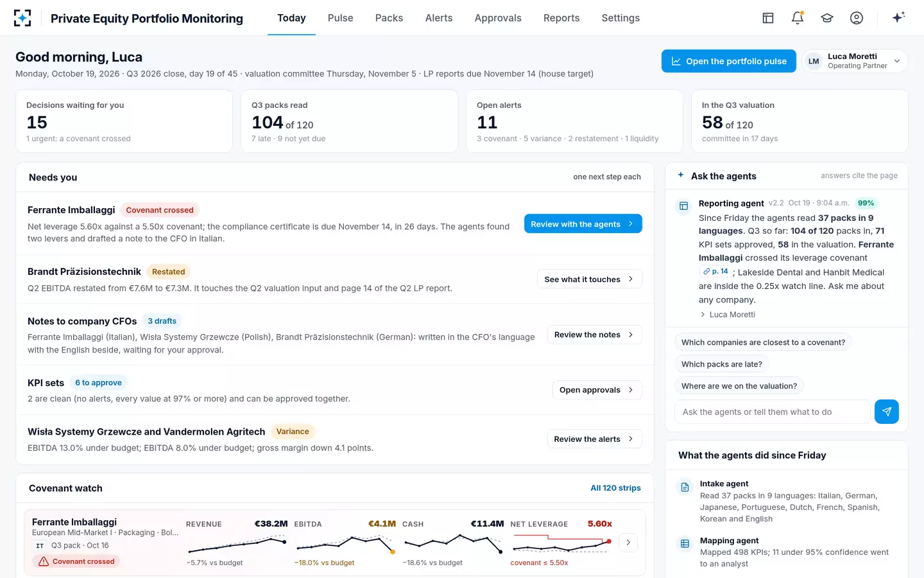Select Where are we on the valuation? suggestion
The height and width of the screenshot is (578, 924).
(739, 386)
